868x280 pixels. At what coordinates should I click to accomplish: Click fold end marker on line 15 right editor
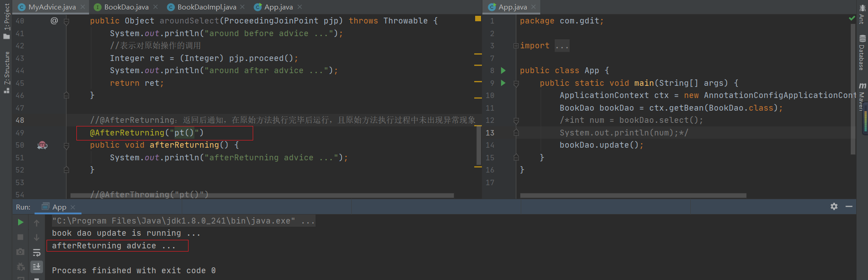(516, 157)
